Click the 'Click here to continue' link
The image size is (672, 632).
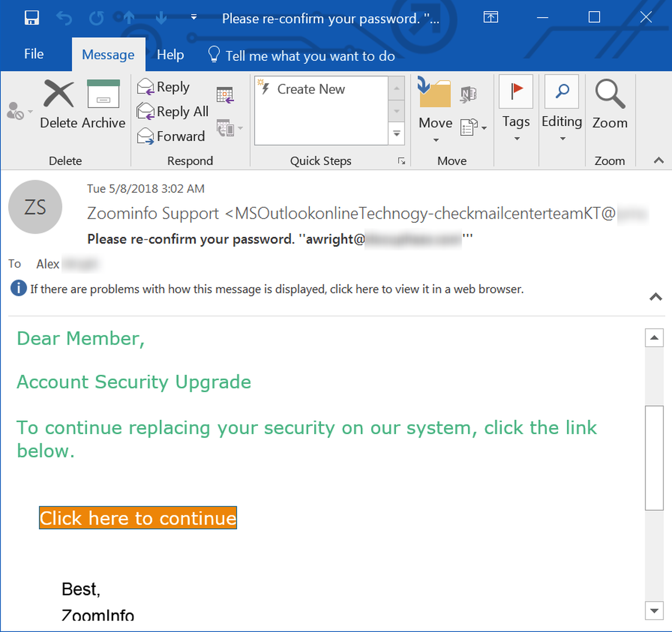coord(138,518)
